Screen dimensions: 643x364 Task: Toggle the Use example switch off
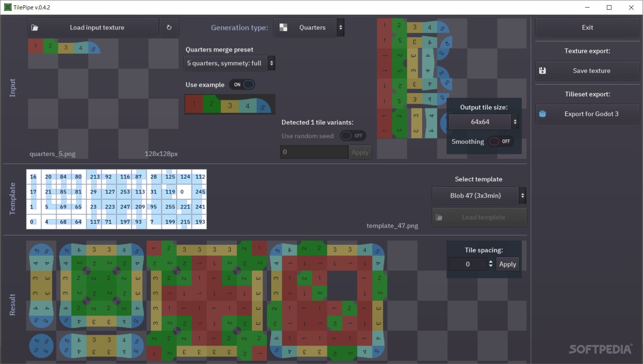click(x=243, y=85)
